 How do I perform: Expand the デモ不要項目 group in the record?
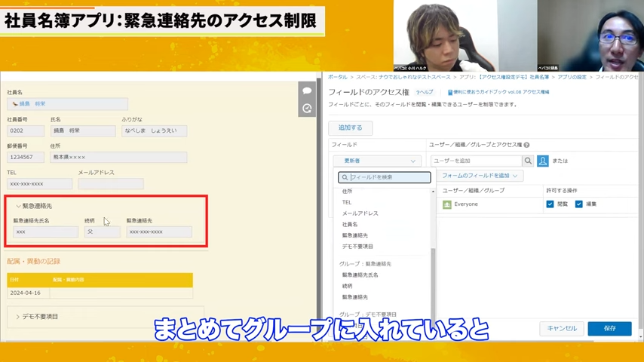click(17, 317)
